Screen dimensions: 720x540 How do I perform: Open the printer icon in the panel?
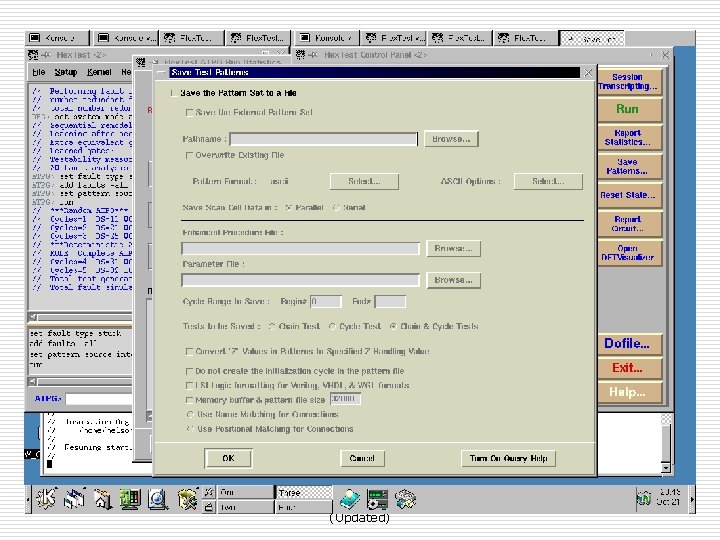[x=405, y=500]
